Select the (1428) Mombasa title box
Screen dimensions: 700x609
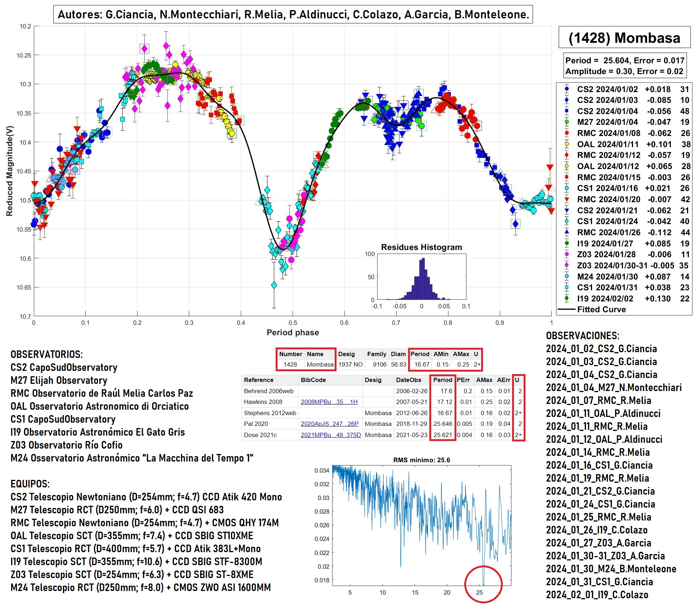click(624, 37)
